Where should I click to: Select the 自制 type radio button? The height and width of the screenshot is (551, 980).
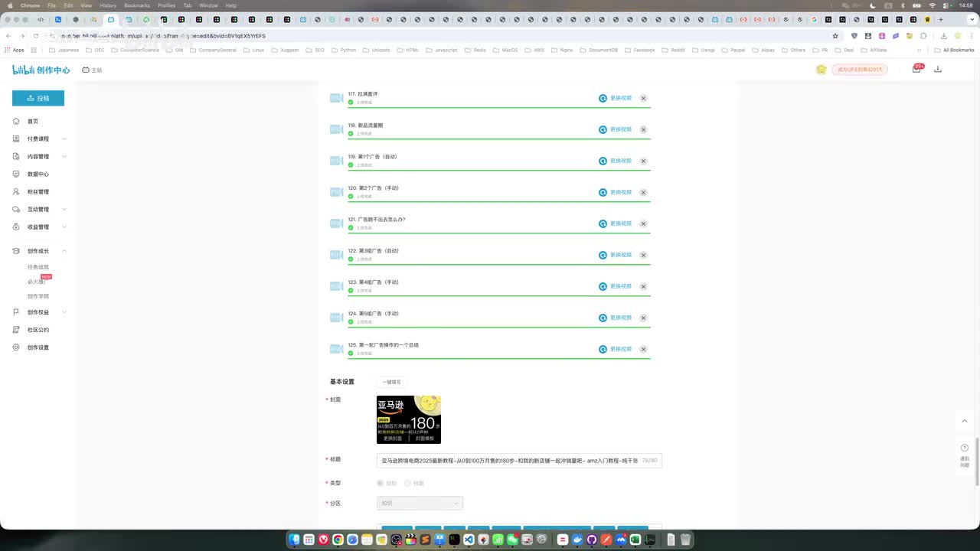(x=381, y=483)
